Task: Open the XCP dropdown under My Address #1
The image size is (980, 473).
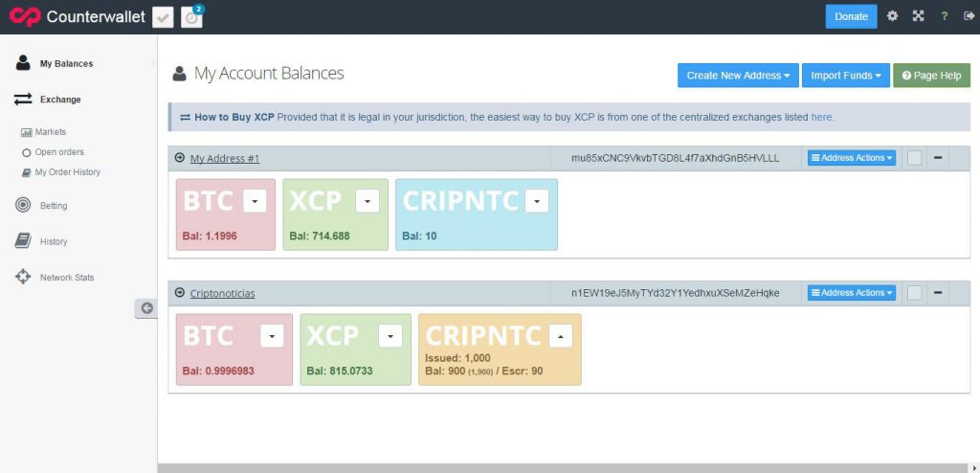Action: tap(367, 201)
